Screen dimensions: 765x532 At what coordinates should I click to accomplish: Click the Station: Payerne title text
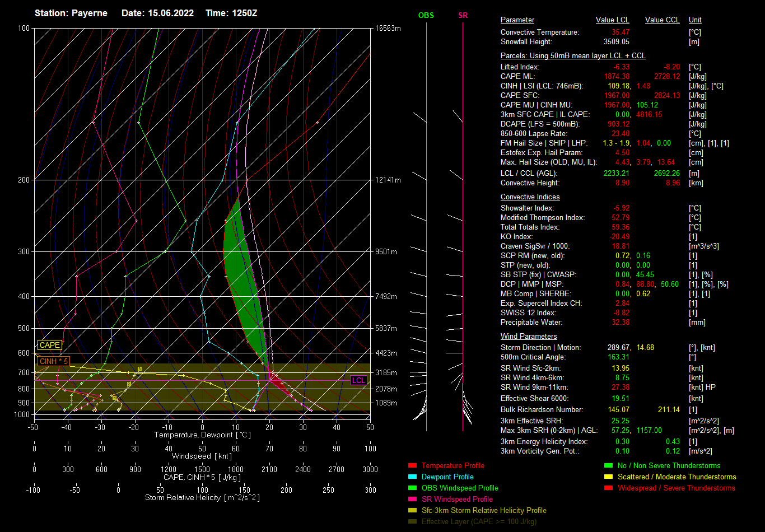[71, 13]
